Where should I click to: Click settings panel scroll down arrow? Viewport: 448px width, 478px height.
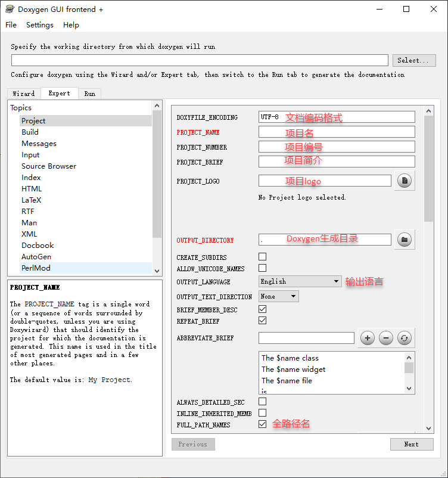[428, 429]
